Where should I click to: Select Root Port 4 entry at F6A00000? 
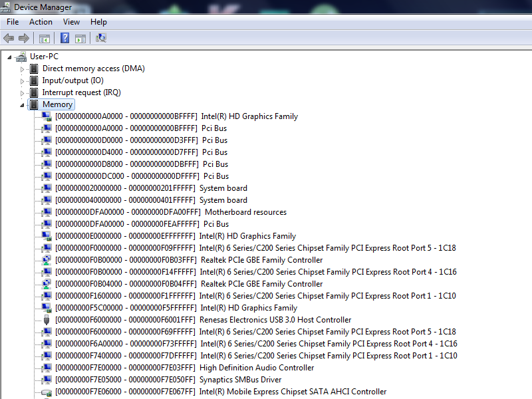pos(256,344)
